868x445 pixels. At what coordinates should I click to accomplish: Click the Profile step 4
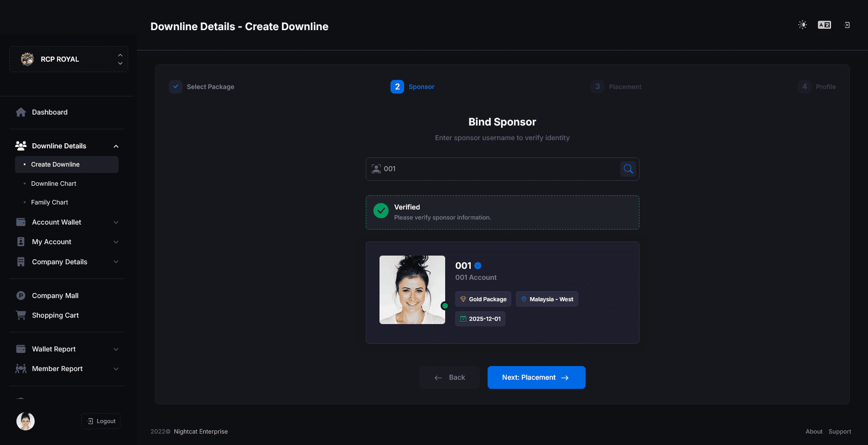(817, 87)
